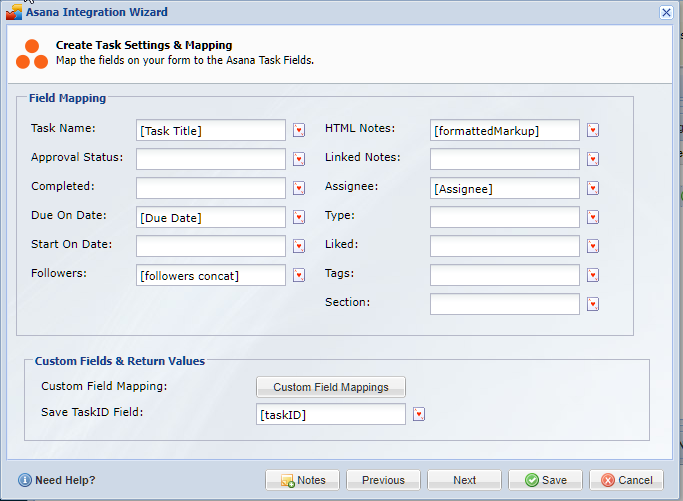Open field picker icon beside Followers
The height and width of the screenshot is (501, 683).
(299, 275)
